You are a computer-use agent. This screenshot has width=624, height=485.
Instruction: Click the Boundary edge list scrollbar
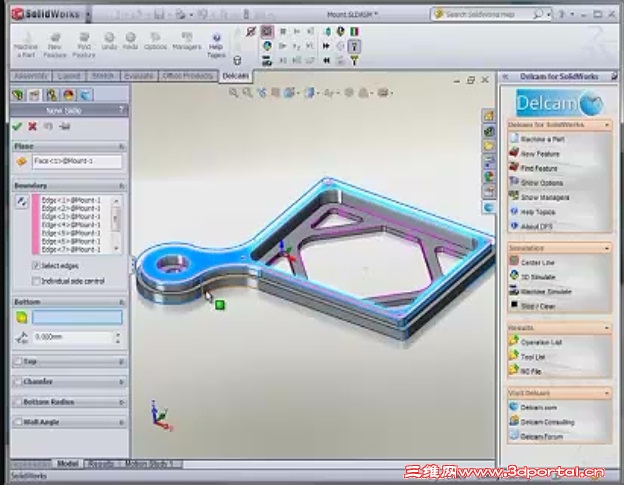pyautogui.click(x=116, y=224)
